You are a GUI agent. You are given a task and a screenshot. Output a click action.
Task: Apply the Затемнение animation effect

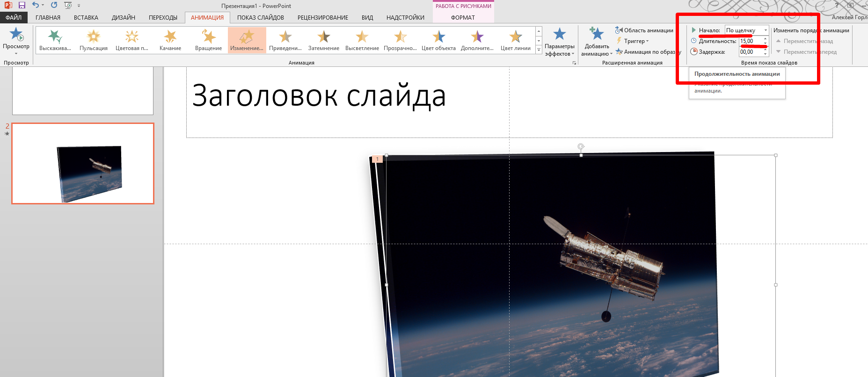pyautogui.click(x=324, y=40)
